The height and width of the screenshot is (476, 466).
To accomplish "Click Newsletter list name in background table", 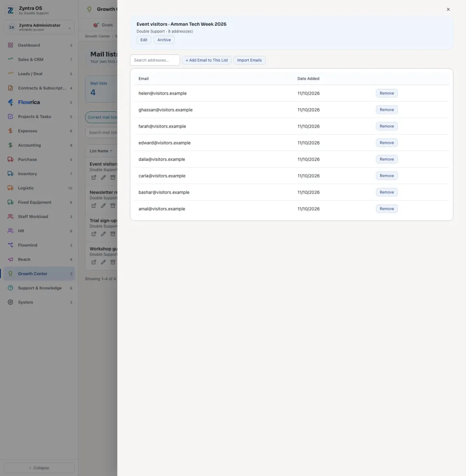I will (103, 192).
